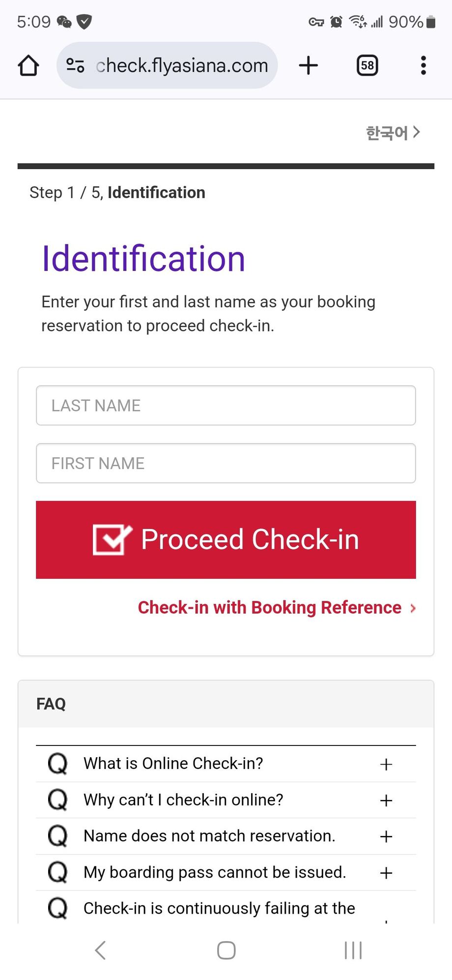
Task: Open the tab switcher showing 58 tabs
Action: tap(367, 65)
